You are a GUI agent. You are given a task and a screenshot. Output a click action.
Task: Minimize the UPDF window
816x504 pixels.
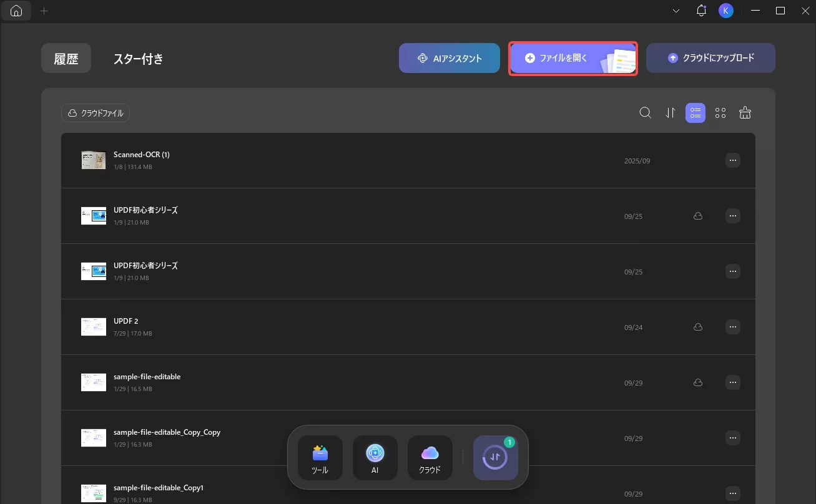[x=755, y=11]
